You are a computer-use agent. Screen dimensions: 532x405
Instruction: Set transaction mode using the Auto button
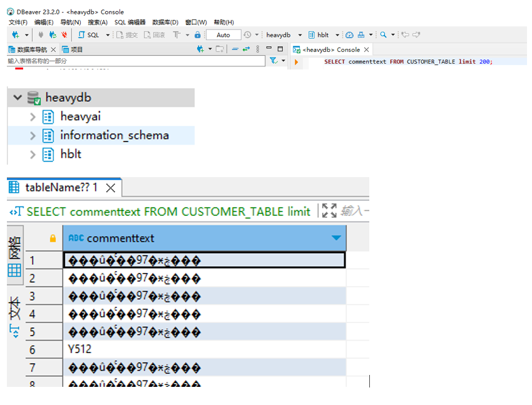[223, 35]
